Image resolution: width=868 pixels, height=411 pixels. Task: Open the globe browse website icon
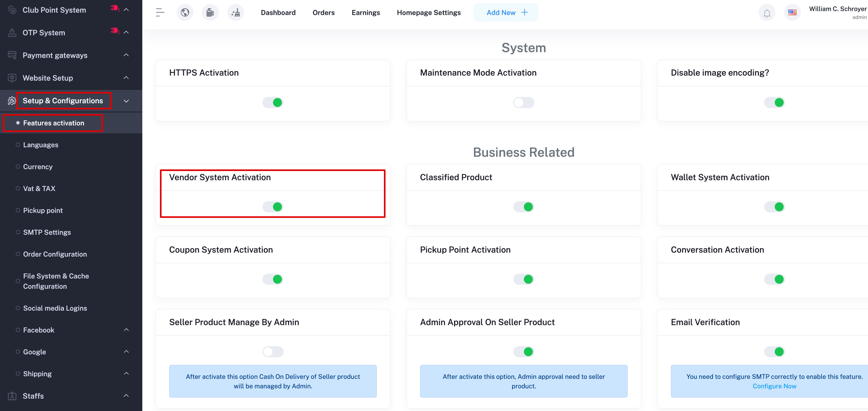tap(185, 13)
